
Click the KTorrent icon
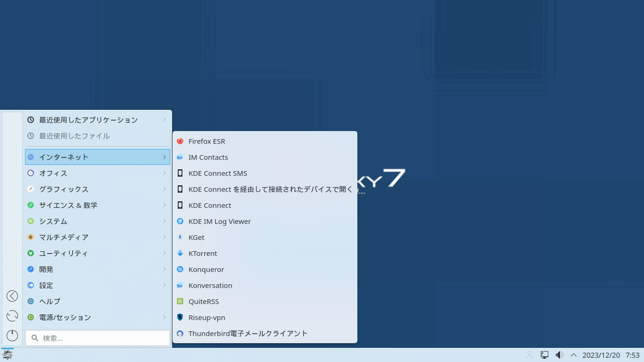(180, 253)
